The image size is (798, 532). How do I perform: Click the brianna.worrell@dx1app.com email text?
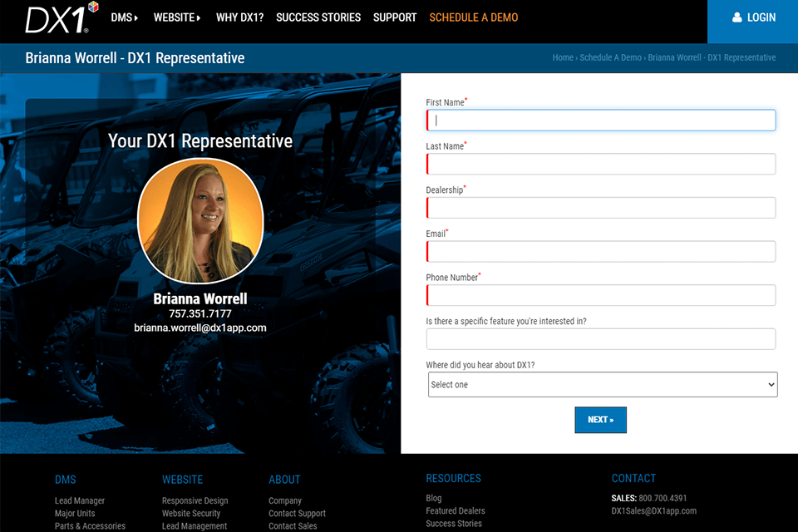pos(200,328)
